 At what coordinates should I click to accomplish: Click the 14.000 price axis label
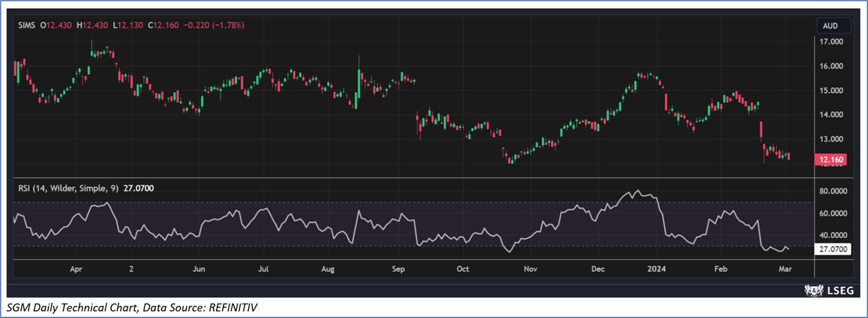point(831,114)
